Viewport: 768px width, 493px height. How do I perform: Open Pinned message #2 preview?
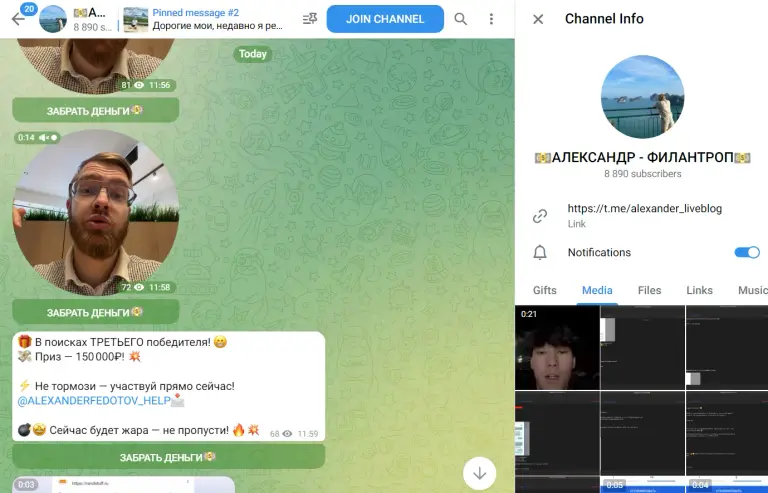tap(204, 19)
